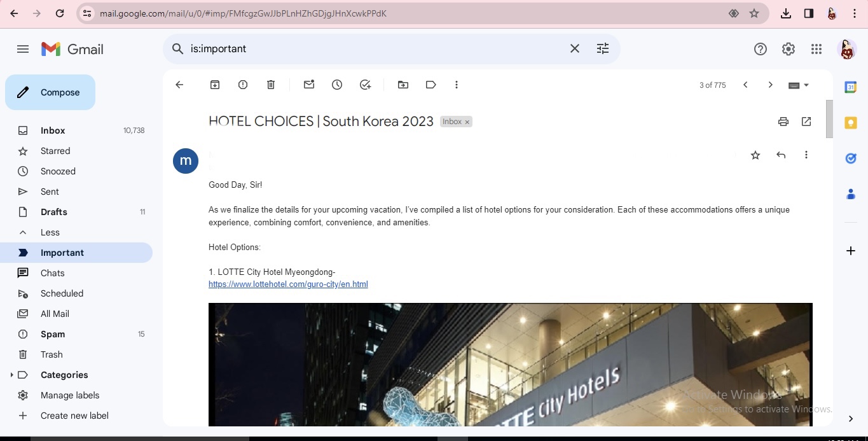Click the email scrollbar thumb
The height and width of the screenshot is (441, 868).
pyautogui.click(x=829, y=119)
